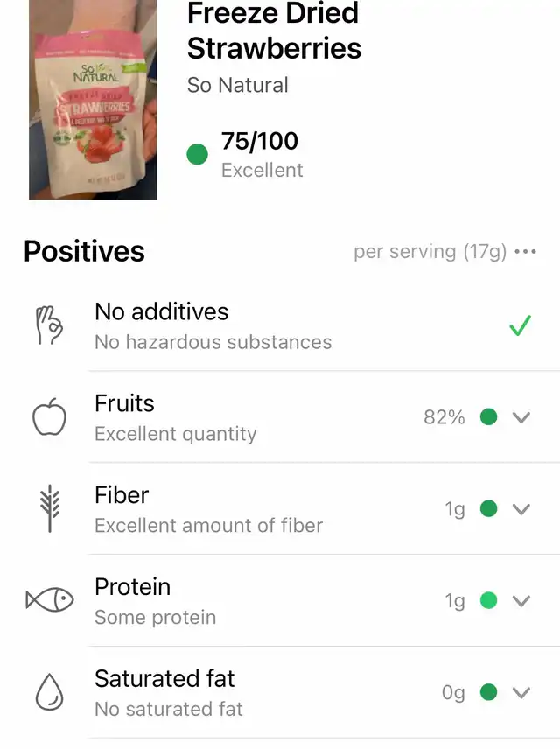Tap the fish Protein icon

pos(50,601)
